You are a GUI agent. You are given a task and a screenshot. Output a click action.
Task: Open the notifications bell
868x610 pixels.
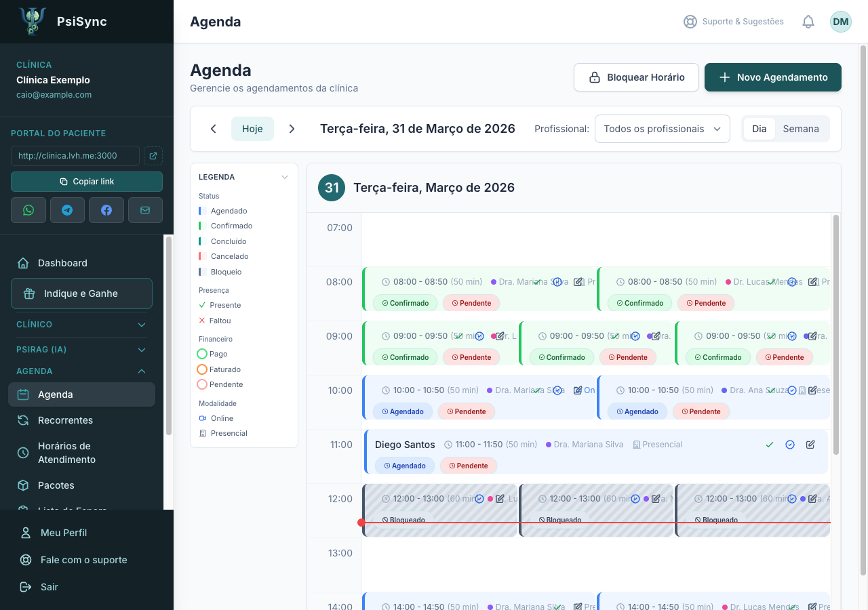click(x=808, y=22)
